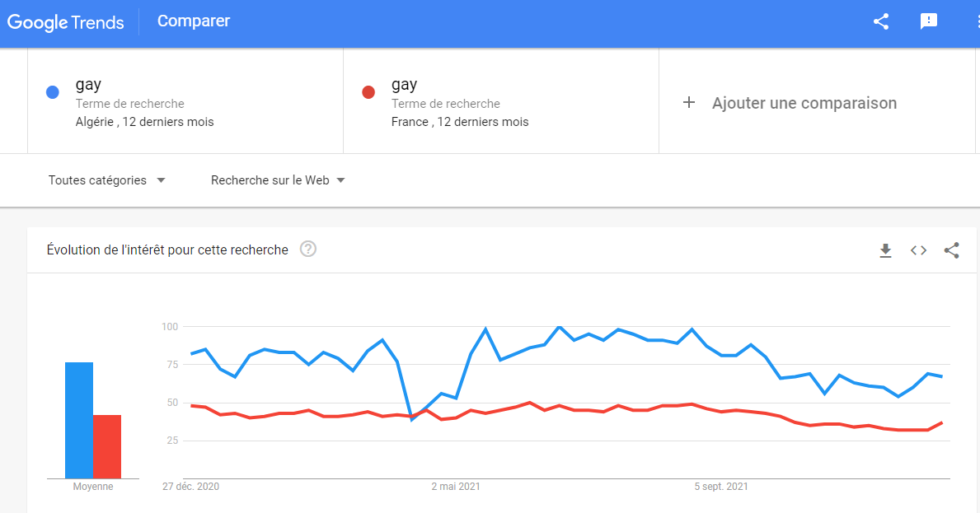This screenshot has height=513, width=980.
Task: Open the more options menu at the header edge
Action: click(x=977, y=22)
